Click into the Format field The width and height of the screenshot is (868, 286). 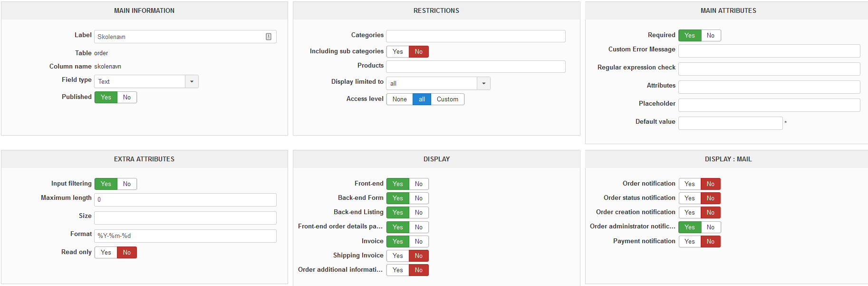pyautogui.click(x=185, y=236)
